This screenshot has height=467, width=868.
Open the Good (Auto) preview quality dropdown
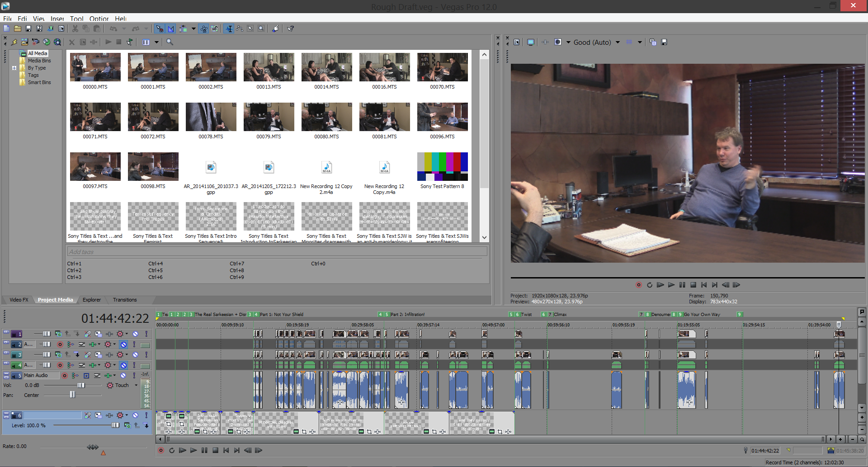[x=618, y=42]
